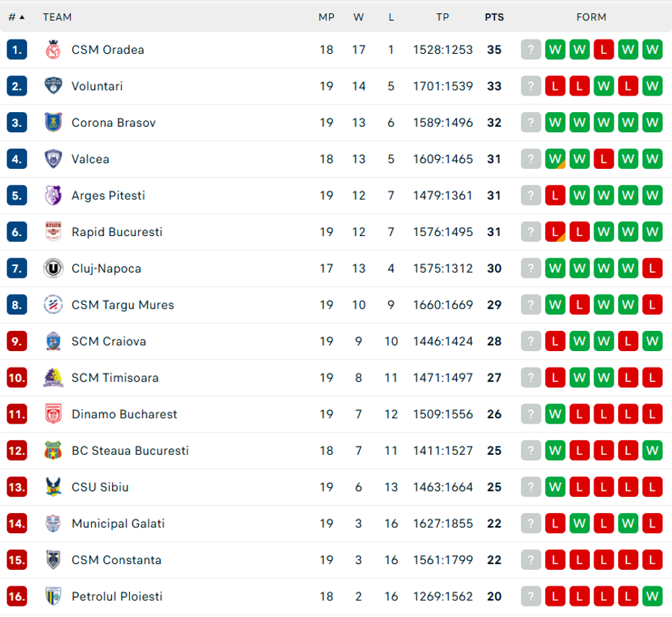Click the TEAM column header
The width and height of the screenshot is (672, 617).
(57, 17)
